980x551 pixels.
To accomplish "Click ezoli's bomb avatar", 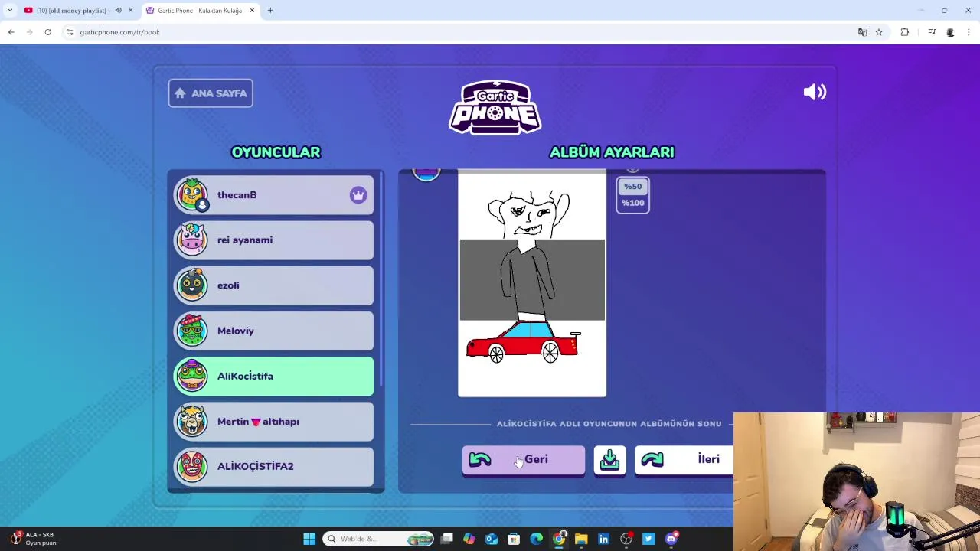I will click(x=191, y=285).
